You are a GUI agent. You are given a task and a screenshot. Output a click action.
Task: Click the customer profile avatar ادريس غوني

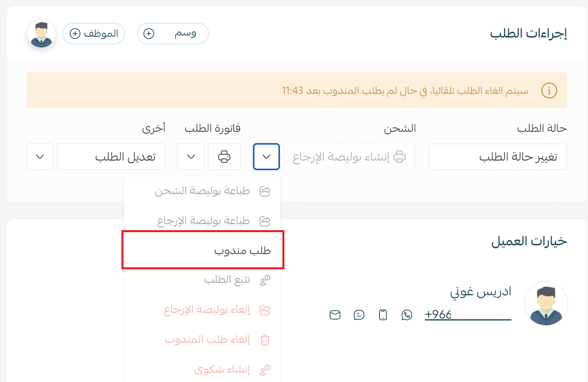pos(546,304)
